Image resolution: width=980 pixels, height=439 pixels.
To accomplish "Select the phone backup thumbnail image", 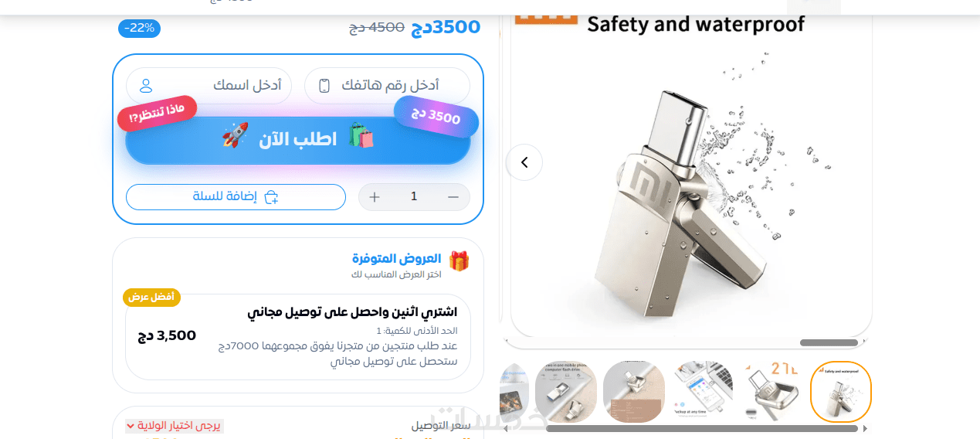I will (x=704, y=392).
